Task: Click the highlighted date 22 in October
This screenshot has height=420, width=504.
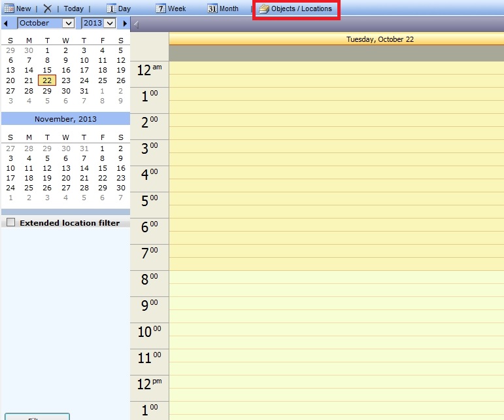Action: click(x=47, y=80)
